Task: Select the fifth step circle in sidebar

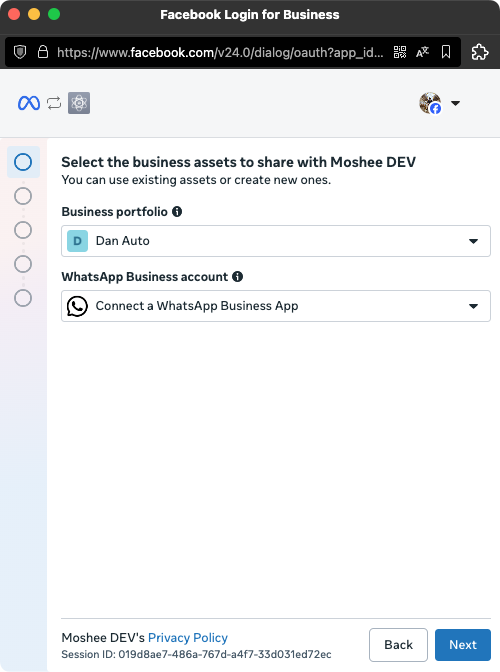Action: (x=23, y=298)
